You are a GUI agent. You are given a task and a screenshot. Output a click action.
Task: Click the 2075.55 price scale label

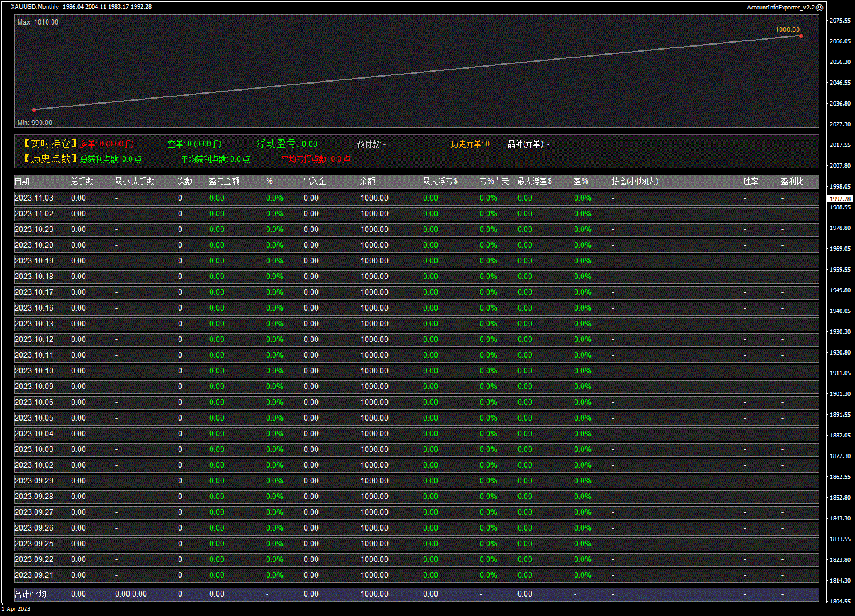point(840,21)
